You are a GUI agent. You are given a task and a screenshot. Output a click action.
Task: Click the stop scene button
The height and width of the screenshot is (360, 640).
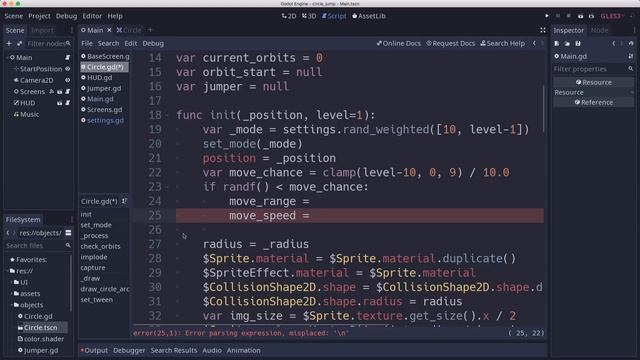pyautogui.click(x=569, y=16)
